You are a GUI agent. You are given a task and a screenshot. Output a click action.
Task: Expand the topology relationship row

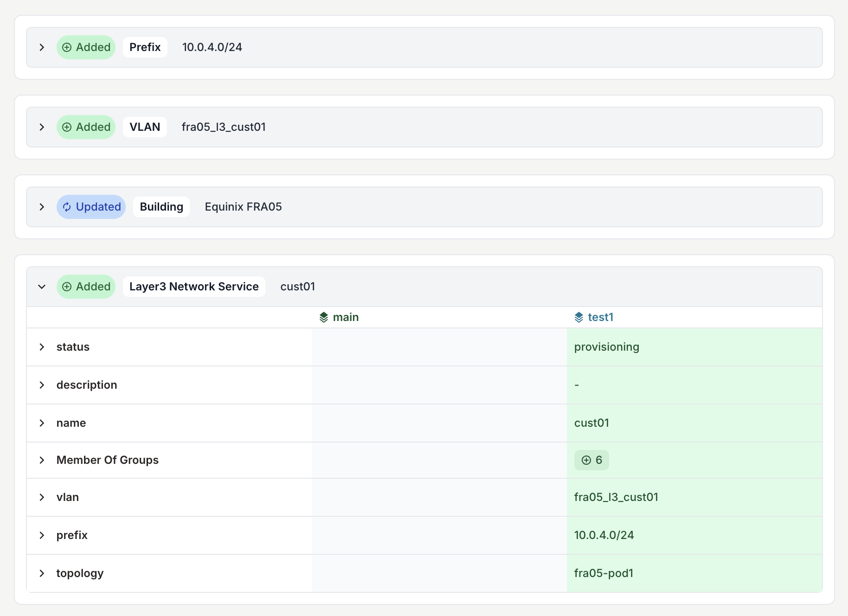(42, 573)
